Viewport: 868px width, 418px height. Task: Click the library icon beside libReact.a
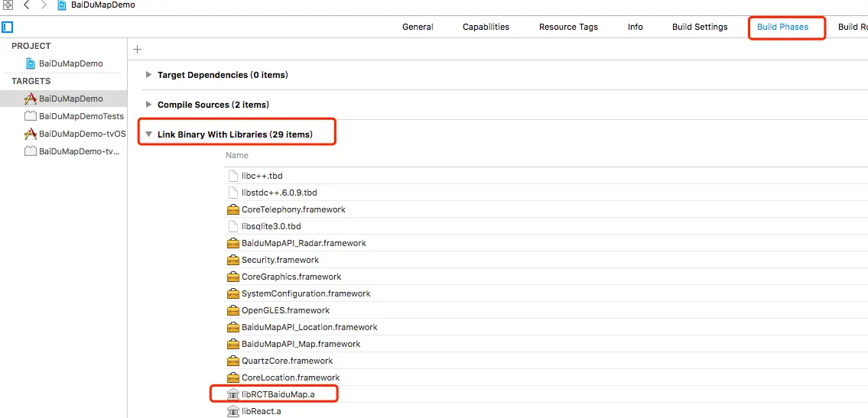(232, 411)
